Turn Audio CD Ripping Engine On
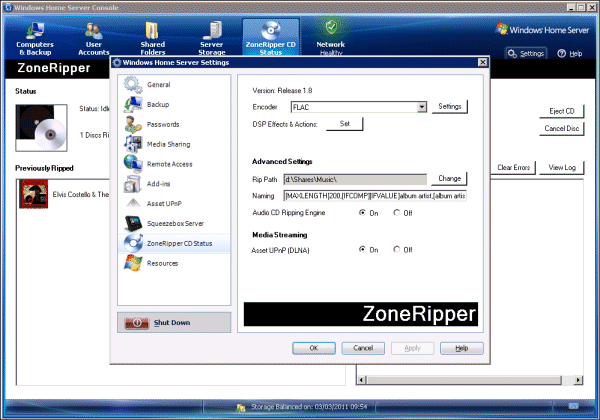This screenshot has height=420, width=600. (362, 213)
